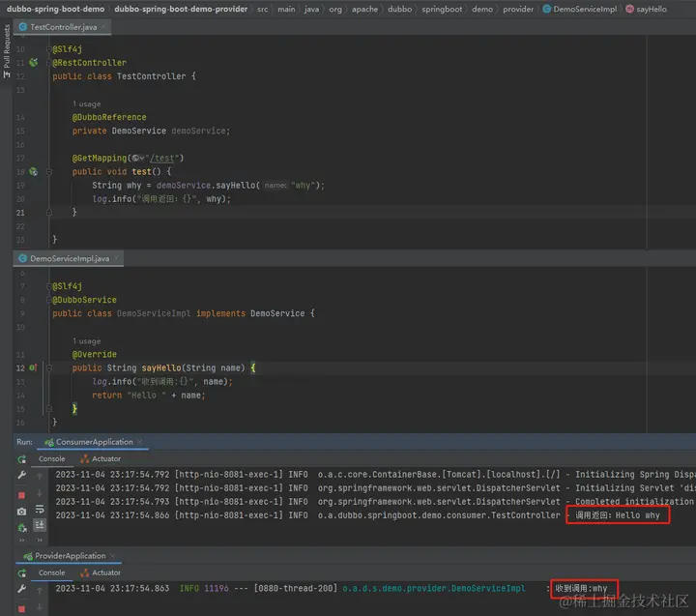Click the camera thread dump icon

(x=21, y=512)
